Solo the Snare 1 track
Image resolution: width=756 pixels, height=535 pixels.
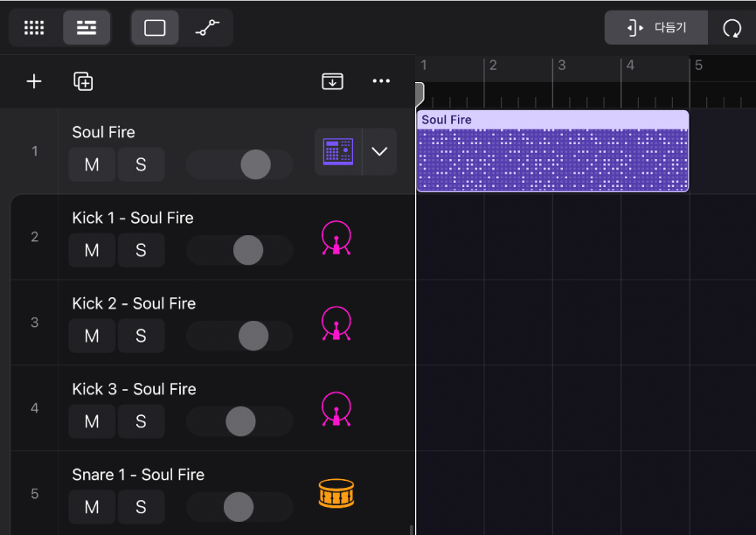click(141, 507)
